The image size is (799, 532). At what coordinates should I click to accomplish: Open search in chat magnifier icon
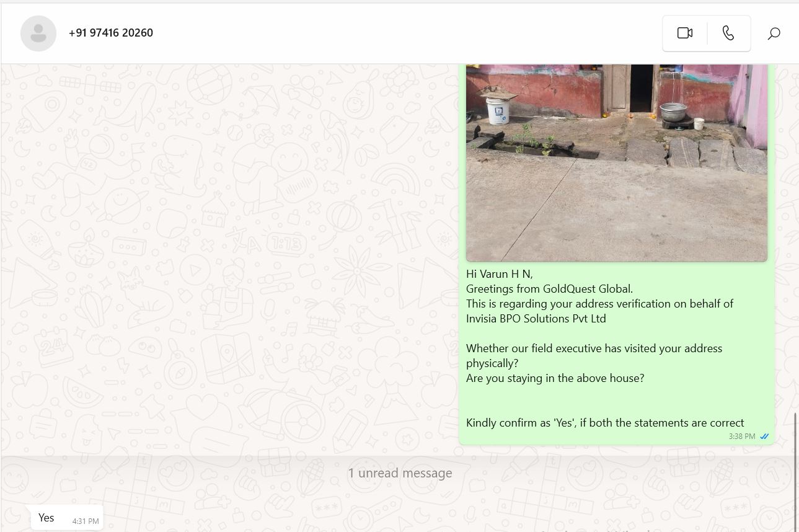tap(774, 33)
